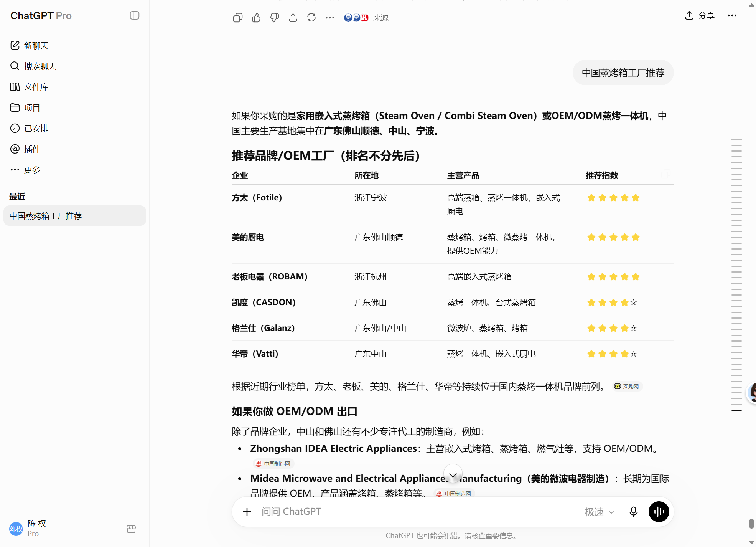Click the thumbs up icon
The image size is (756, 547).
(256, 18)
